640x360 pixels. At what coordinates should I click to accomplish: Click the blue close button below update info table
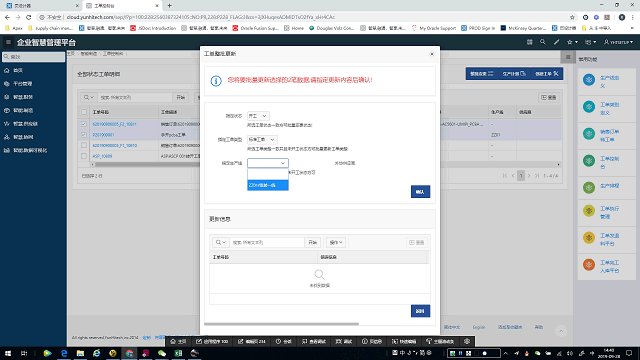click(420, 311)
